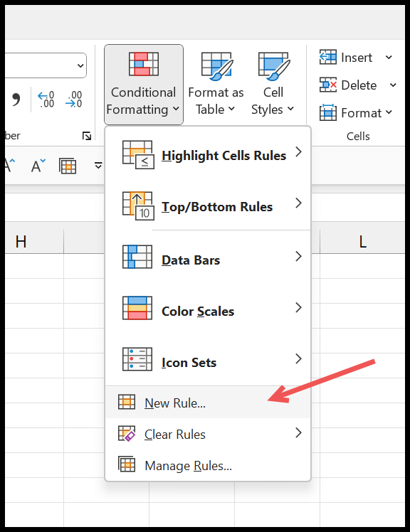The height and width of the screenshot is (532, 410).
Task: Expand arrow beside Highlight Cells Rules
Action: coord(298,152)
